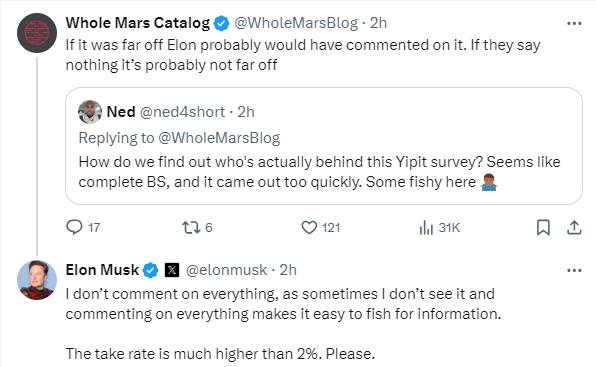The height and width of the screenshot is (367, 596).
Task: Open more options menu on Elon Musk tweet
Action: [574, 271]
